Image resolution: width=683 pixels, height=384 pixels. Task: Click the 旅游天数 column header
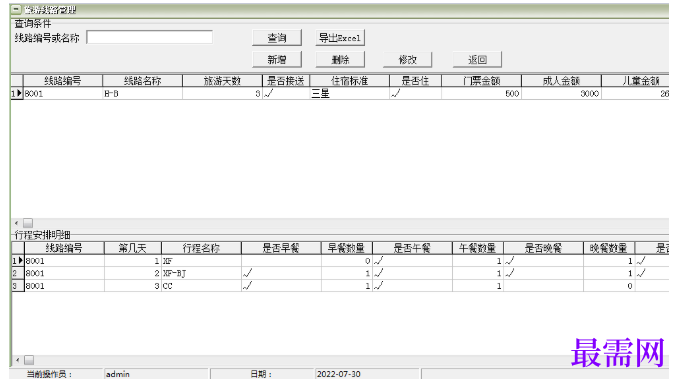coord(222,81)
